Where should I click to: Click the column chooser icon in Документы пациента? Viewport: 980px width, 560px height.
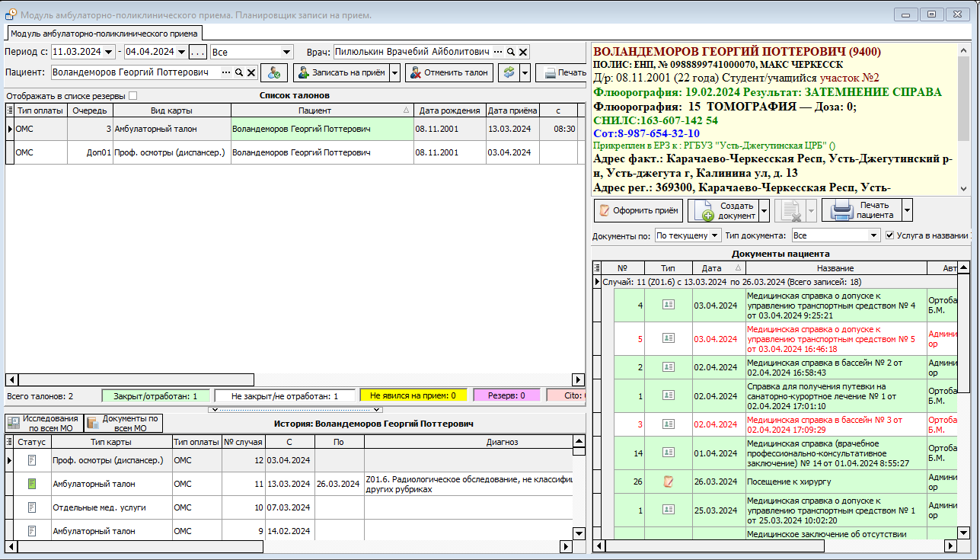pyautogui.click(x=597, y=268)
